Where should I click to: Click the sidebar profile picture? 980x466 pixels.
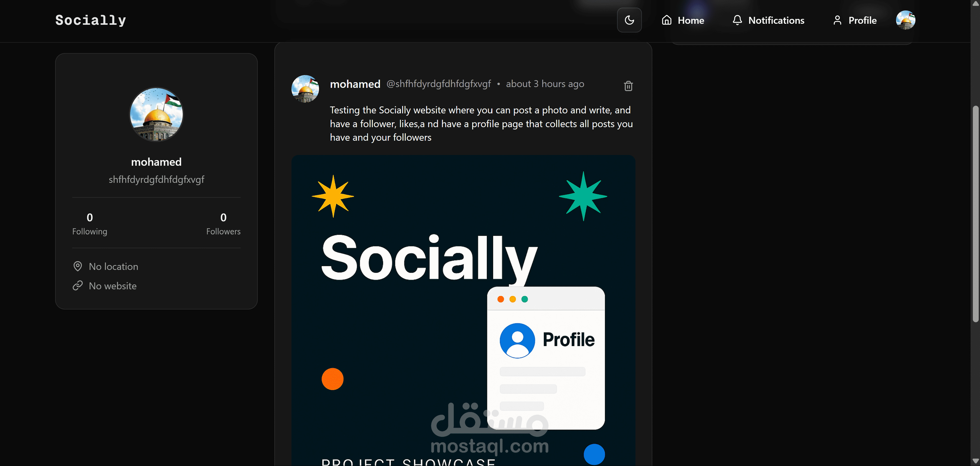point(156,114)
